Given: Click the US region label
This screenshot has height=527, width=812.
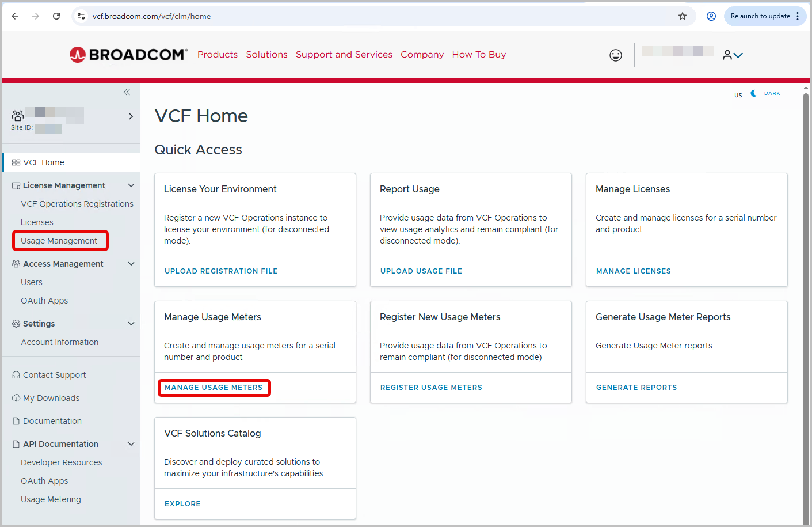Looking at the screenshot, I should 738,95.
